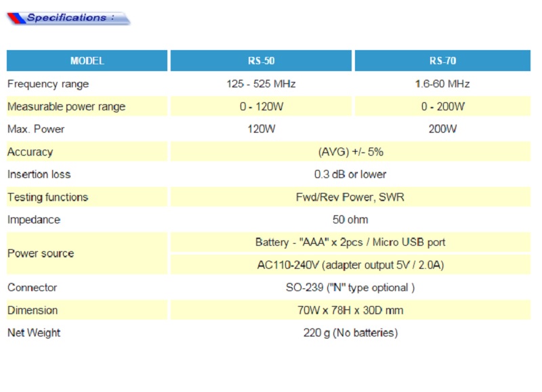The image size is (542, 392).
Task: Select the 0 - 120W power range cell
Action: coord(261,106)
